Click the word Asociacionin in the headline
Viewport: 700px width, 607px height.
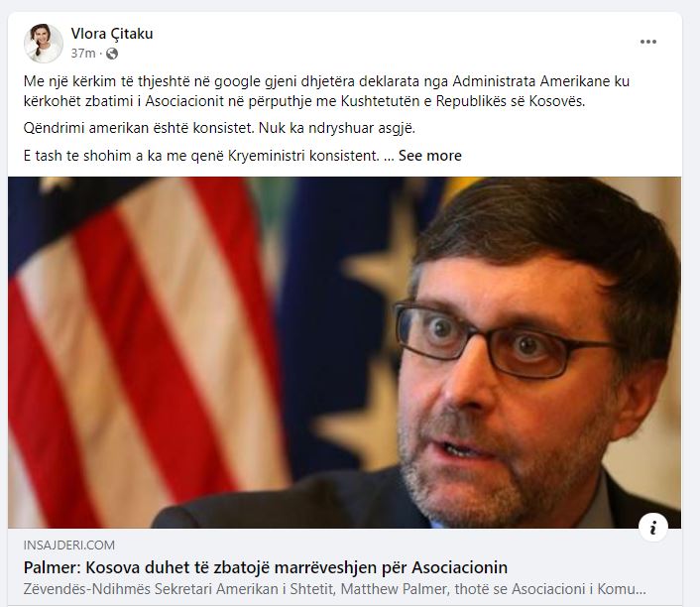point(459,567)
